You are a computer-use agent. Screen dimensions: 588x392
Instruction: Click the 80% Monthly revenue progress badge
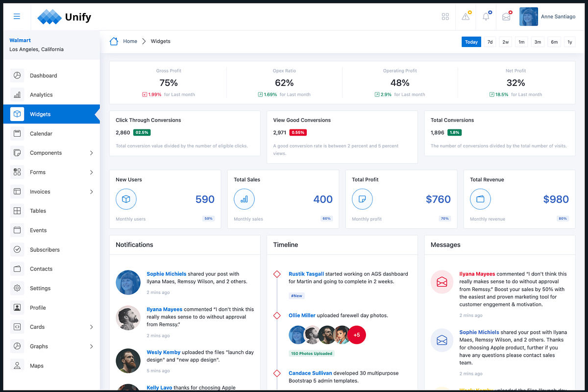click(563, 219)
